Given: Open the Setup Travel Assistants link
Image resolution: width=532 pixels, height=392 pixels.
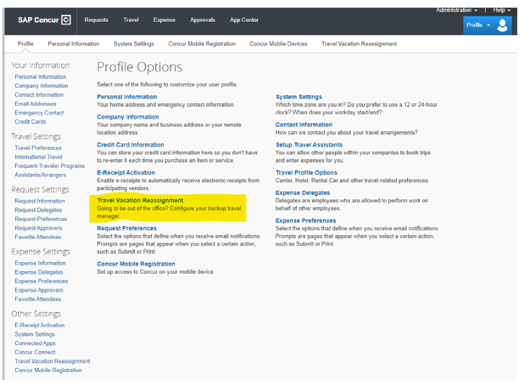Looking at the screenshot, I should click(309, 145).
